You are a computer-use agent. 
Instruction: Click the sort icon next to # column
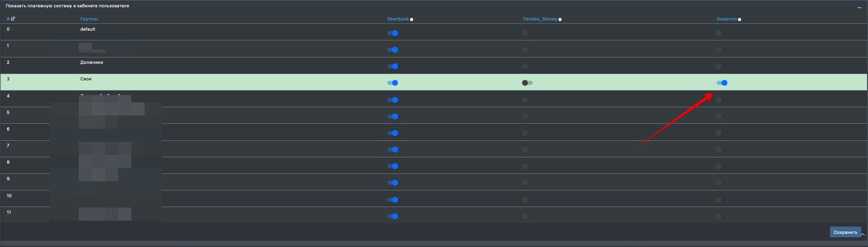point(13,19)
